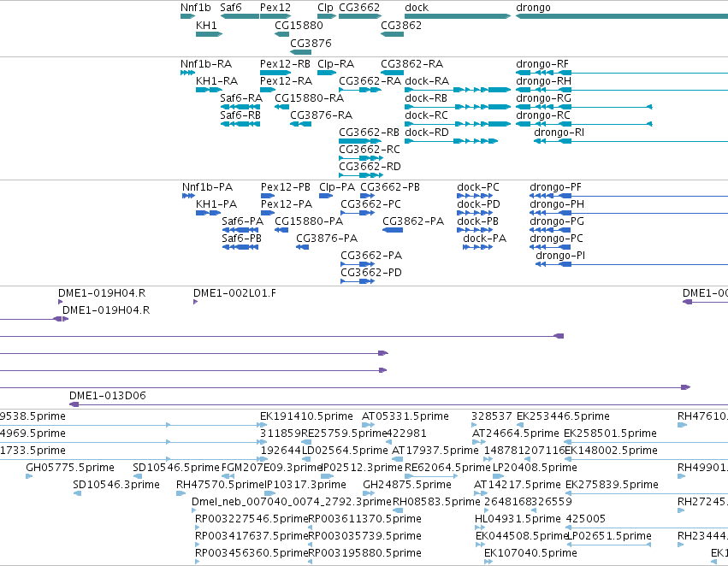Select the Pex12 gene feature

click(275, 16)
